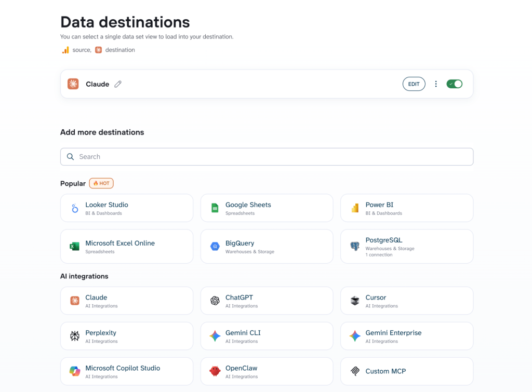This screenshot has height=392, width=532.
Task: Select the Custom MCP label
Action: [x=385, y=371]
